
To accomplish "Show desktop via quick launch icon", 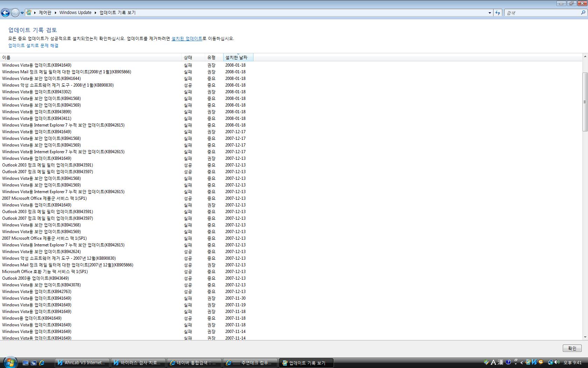I will pyautogui.click(x=26, y=363).
